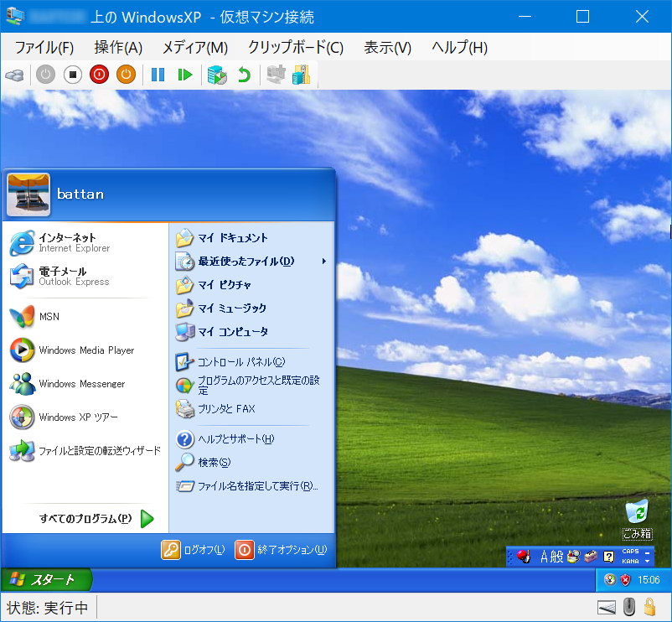Image resolution: width=672 pixels, height=622 pixels.
Task: Click the IME tools toolbox icon
Action: click(x=591, y=557)
